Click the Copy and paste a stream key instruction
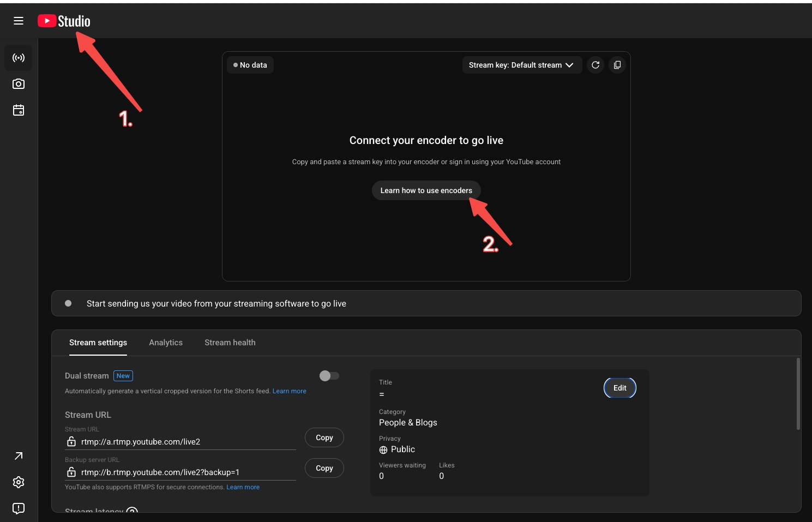 coord(426,162)
